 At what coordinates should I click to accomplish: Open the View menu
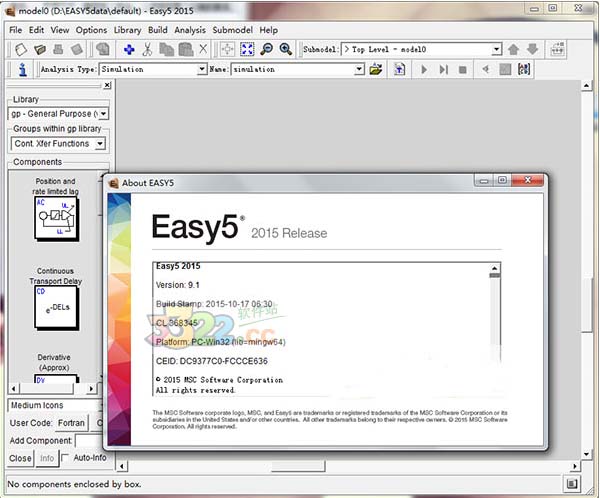[60, 30]
